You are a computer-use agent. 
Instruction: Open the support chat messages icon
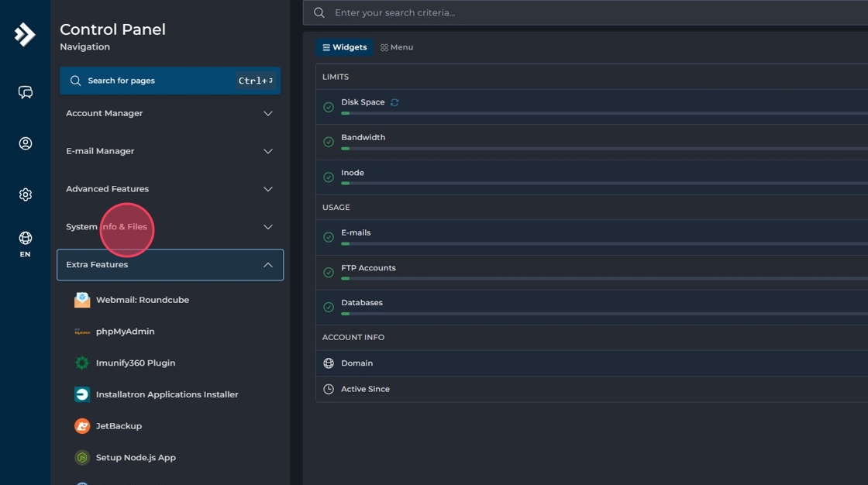tap(26, 93)
